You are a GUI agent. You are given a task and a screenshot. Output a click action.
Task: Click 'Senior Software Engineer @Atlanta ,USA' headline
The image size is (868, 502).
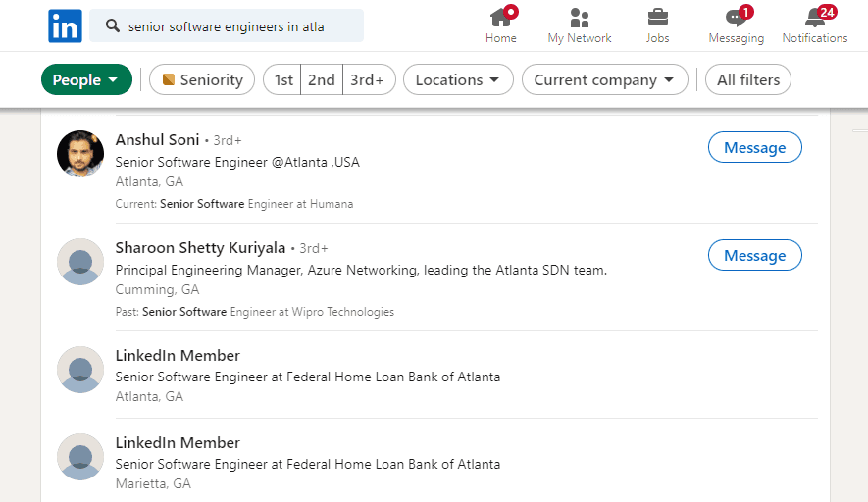pyautogui.click(x=237, y=162)
